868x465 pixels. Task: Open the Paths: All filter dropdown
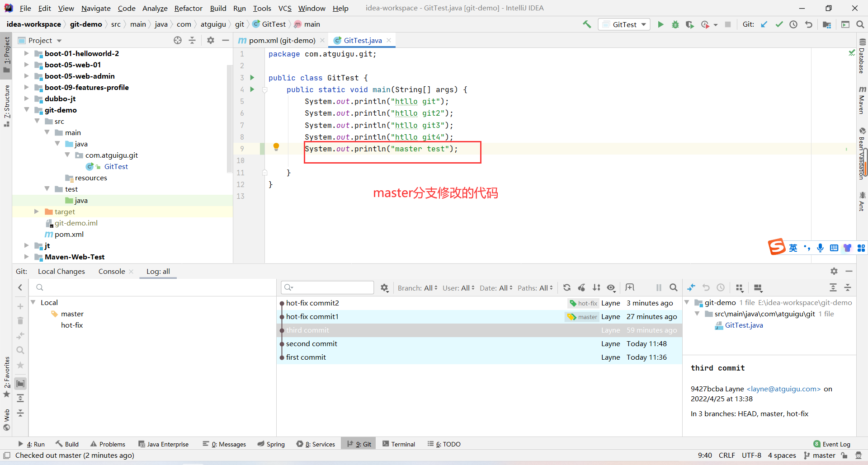point(535,288)
